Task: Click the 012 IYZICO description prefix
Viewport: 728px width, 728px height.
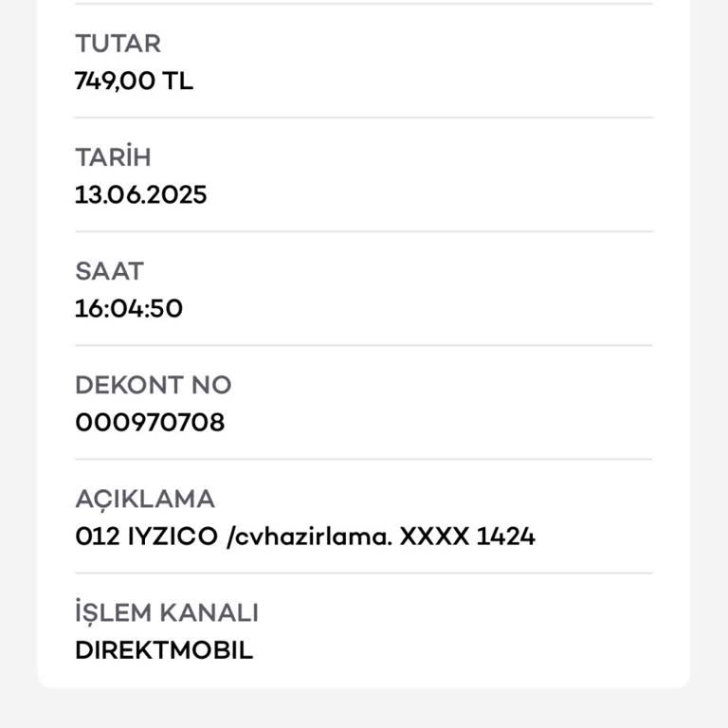Action: pyautogui.click(x=146, y=537)
